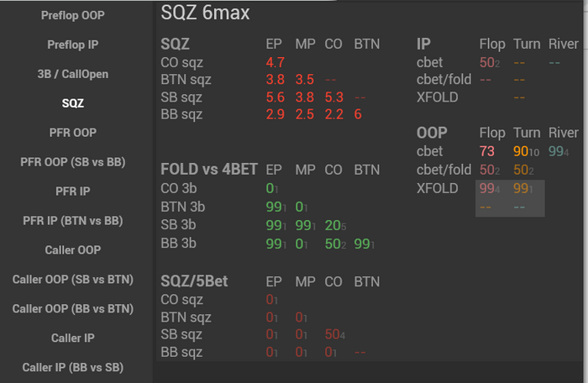Image resolution: width=588 pixels, height=383 pixels.
Task: Select Preflop IP in sidebar
Action: (76, 45)
